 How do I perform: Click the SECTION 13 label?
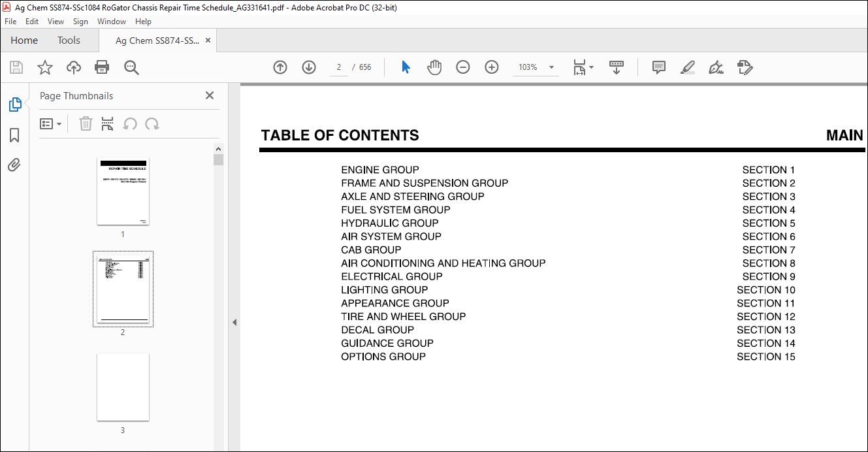[766, 330]
